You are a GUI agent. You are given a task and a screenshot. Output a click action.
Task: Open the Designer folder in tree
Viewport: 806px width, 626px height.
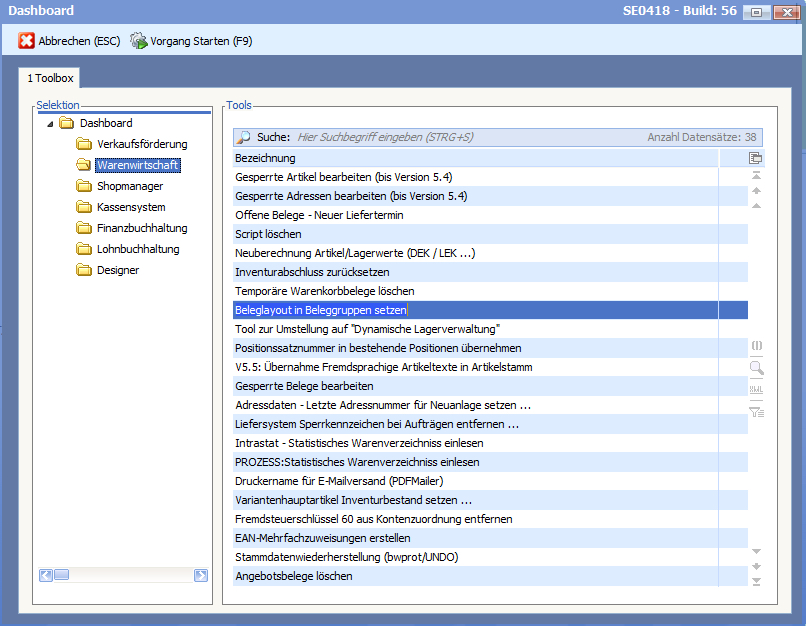tap(117, 270)
